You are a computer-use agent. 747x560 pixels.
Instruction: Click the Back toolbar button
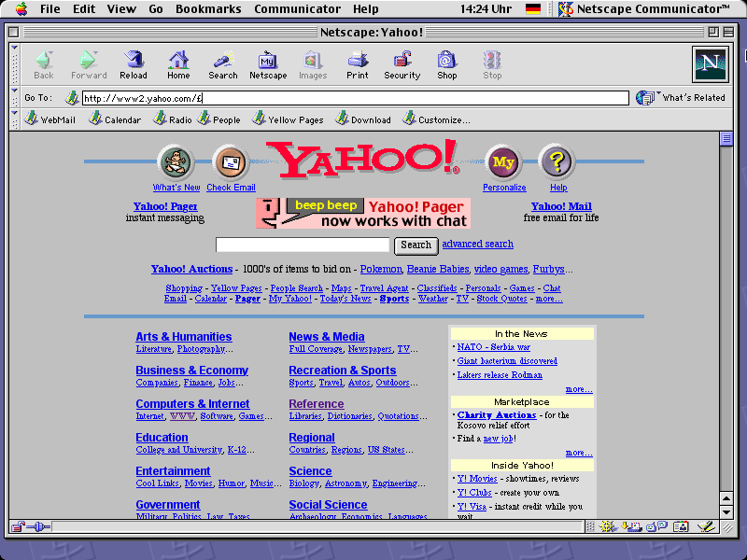(x=43, y=64)
